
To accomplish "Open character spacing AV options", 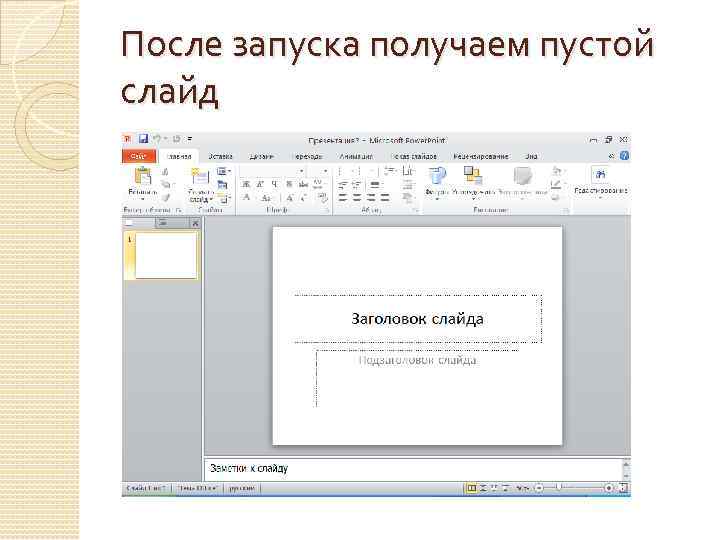I will (x=318, y=185).
